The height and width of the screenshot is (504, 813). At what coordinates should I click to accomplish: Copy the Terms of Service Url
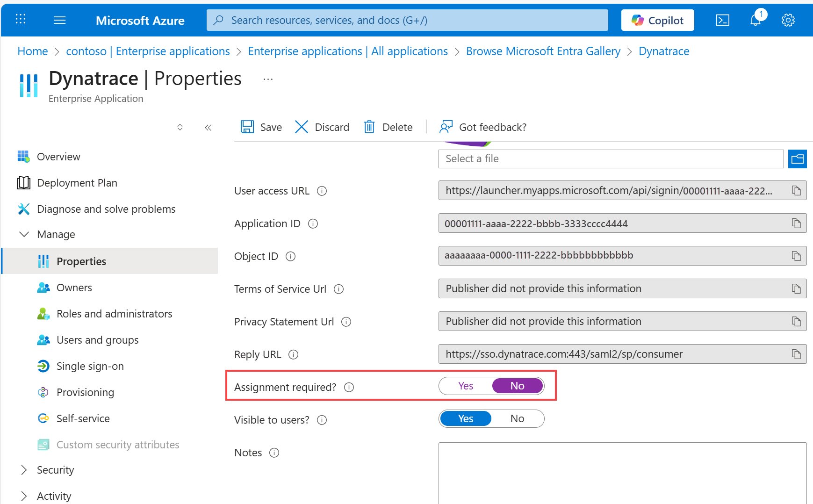click(x=796, y=289)
